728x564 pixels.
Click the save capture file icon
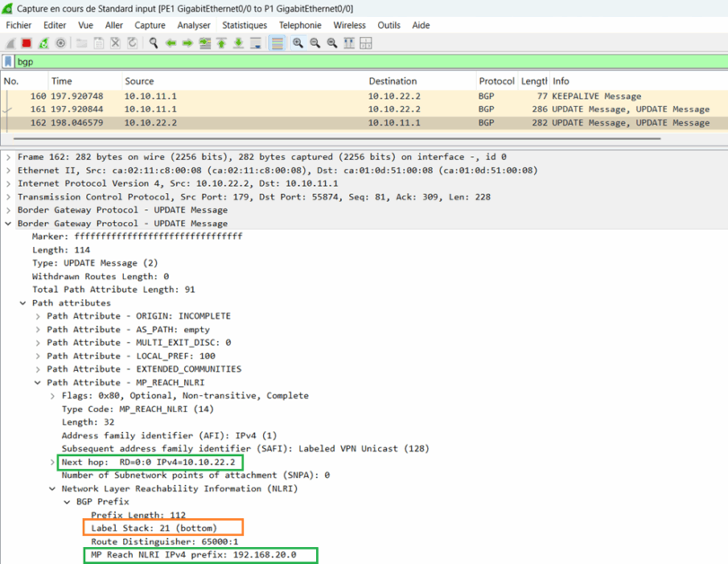pos(99,43)
